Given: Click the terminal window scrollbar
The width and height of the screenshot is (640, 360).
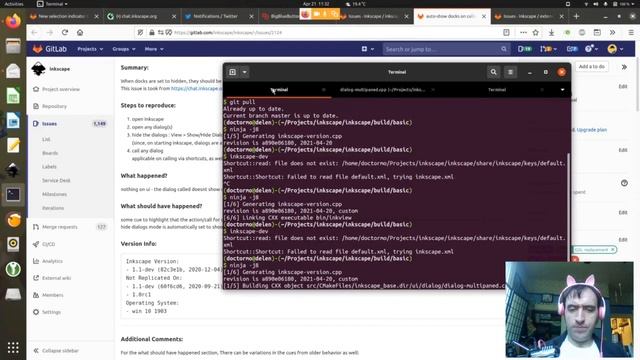Looking at the screenshot, I should coord(568,206).
